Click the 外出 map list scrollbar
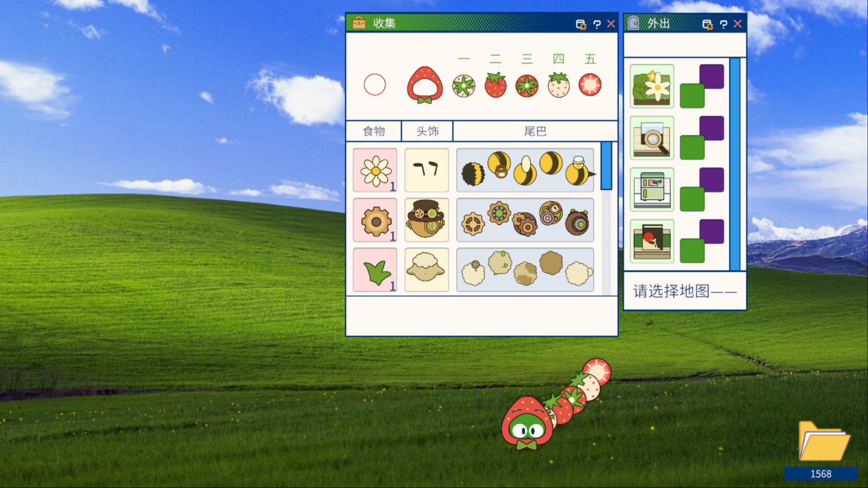 (x=735, y=164)
